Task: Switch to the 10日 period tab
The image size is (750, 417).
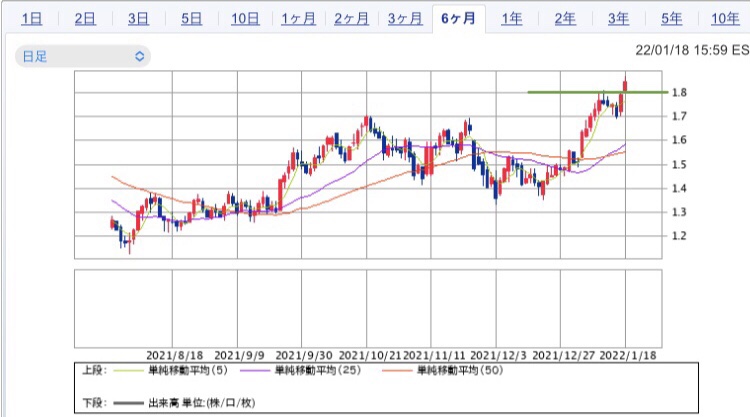Action: (x=245, y=19)
